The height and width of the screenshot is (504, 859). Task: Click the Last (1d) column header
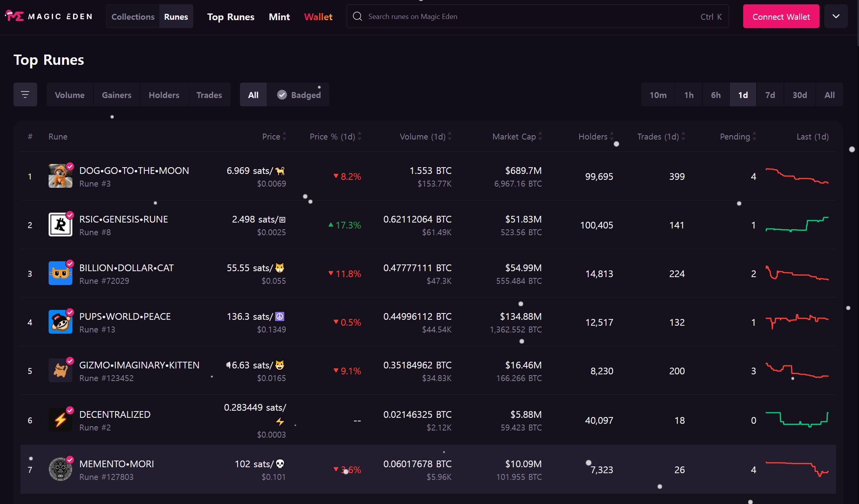[812, 136]
